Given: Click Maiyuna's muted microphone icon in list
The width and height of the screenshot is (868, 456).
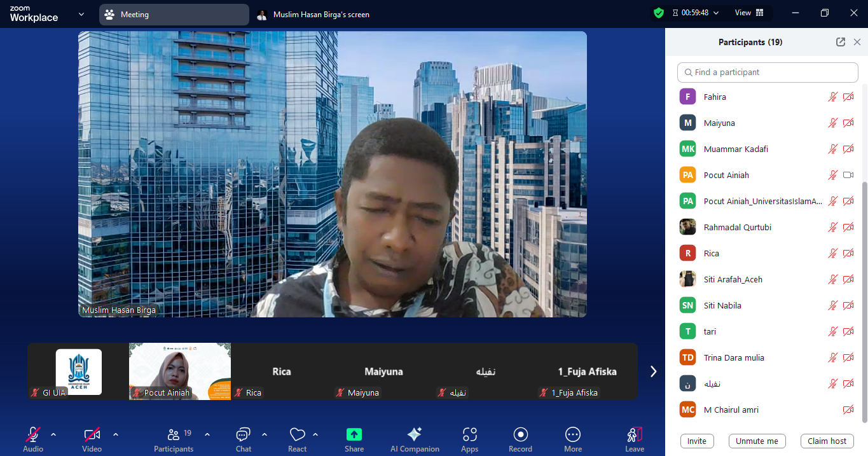Looking at the screenshot, I should tap(832, 123).
